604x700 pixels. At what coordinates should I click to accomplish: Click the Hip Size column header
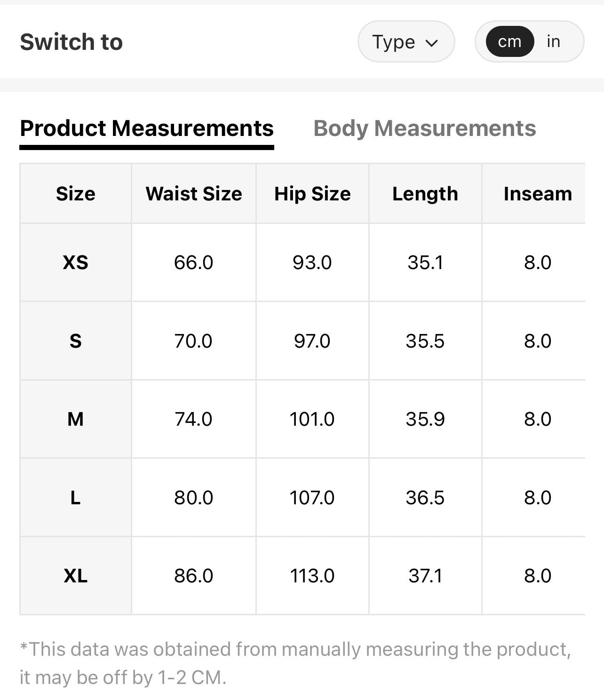click(312, 194)
